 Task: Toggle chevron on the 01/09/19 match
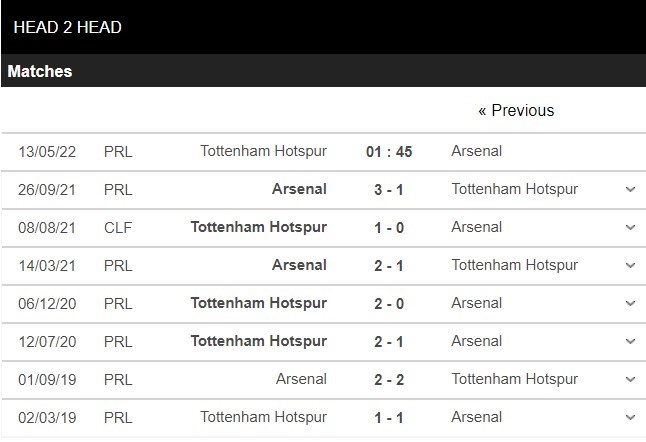[630, 379]
